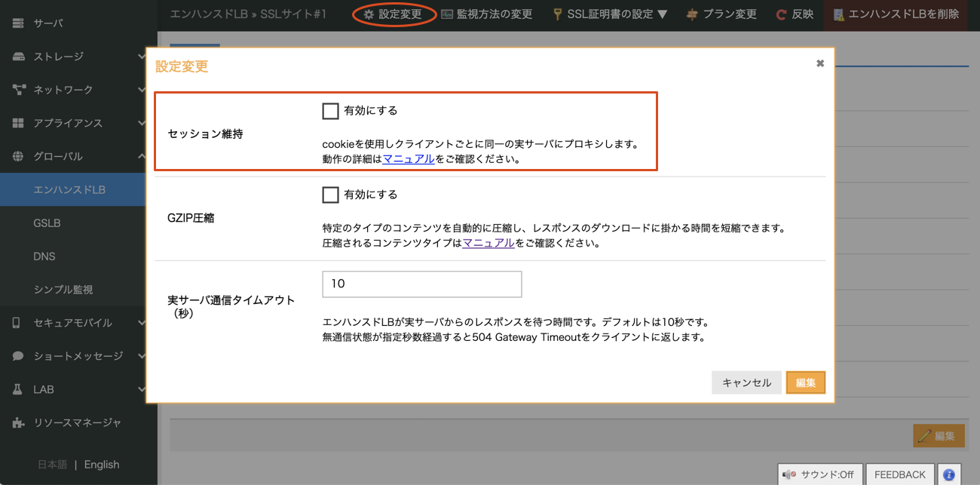Screen dimensions: 980x485
Task: Enable セッション維持 with the 有効にする checkbox
Action: 329,111
